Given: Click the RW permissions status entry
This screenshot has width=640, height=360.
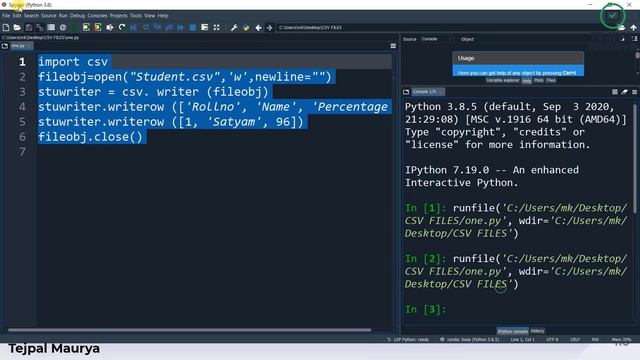Looking at the screenshot, I should click(x=595, y=339).
